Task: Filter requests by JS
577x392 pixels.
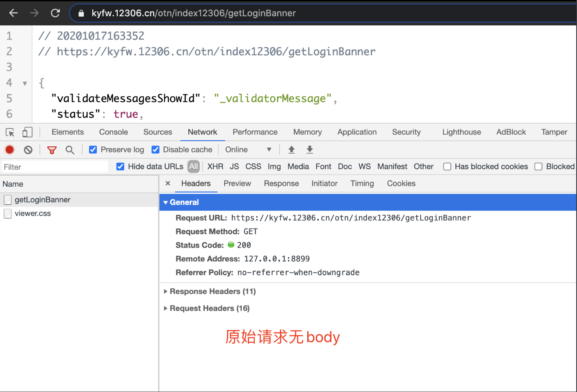Action: pyautogui.click(x=234, y=166)
